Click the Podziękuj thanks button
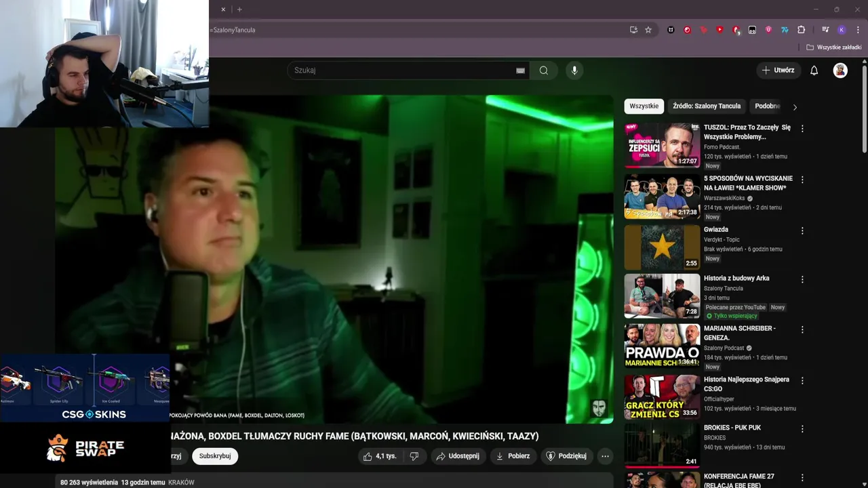The height and width of the screenshot is (488, 868). coord(567,456)
